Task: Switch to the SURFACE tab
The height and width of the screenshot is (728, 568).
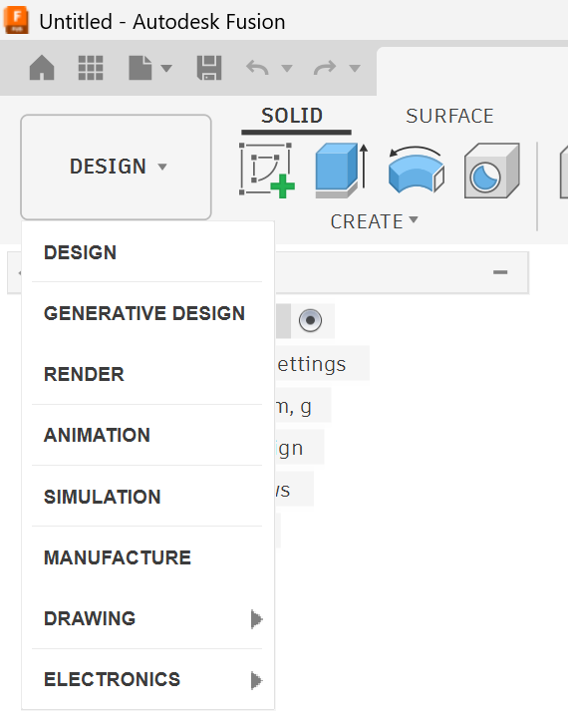Action: (449, 116)
